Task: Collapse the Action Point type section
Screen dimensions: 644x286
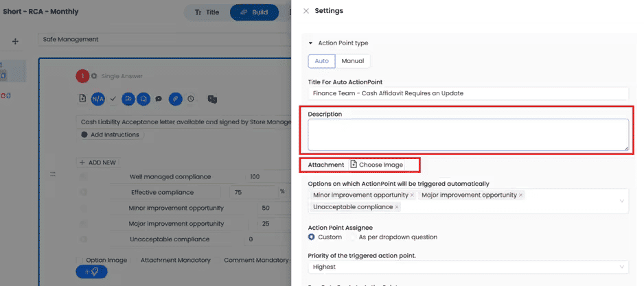Action: (310, 43)
